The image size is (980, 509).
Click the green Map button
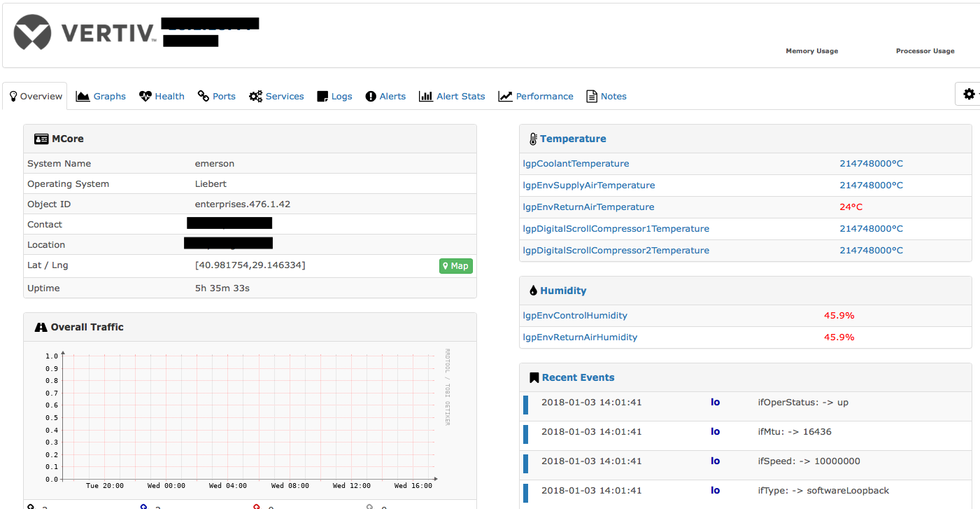pyautogui.click(x=455, y=266)
